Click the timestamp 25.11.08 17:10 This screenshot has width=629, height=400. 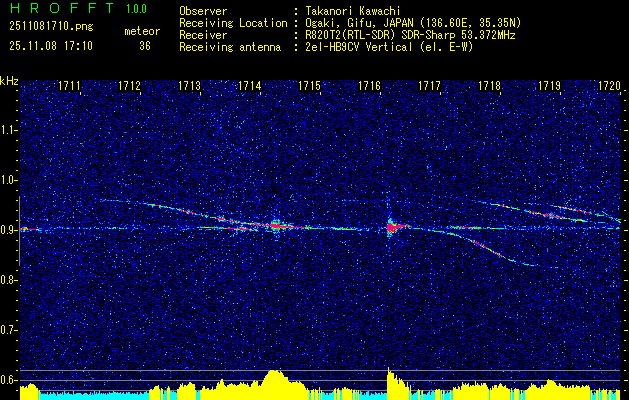pyautogui.click(x=51, y=46)
